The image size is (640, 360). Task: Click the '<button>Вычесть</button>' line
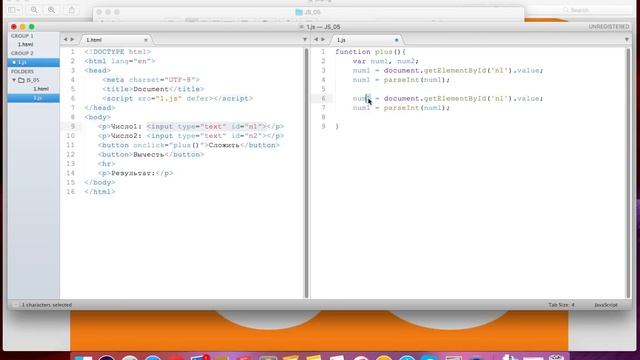point(151,155)
